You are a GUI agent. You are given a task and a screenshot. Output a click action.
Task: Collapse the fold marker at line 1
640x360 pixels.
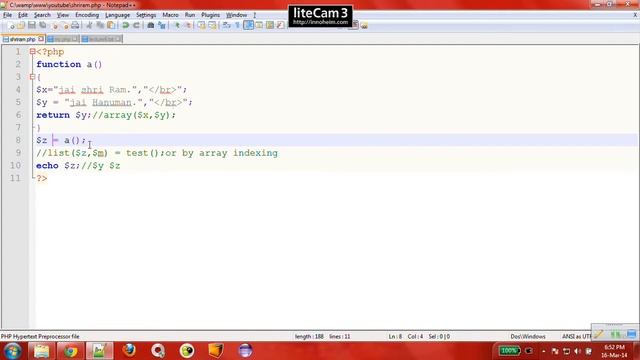click(32, 52)
